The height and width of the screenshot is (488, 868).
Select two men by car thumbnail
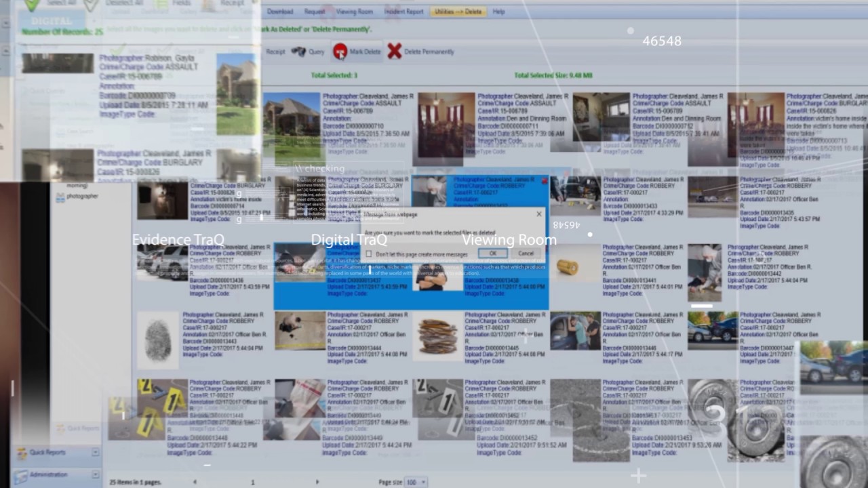[x=575, y=331]
